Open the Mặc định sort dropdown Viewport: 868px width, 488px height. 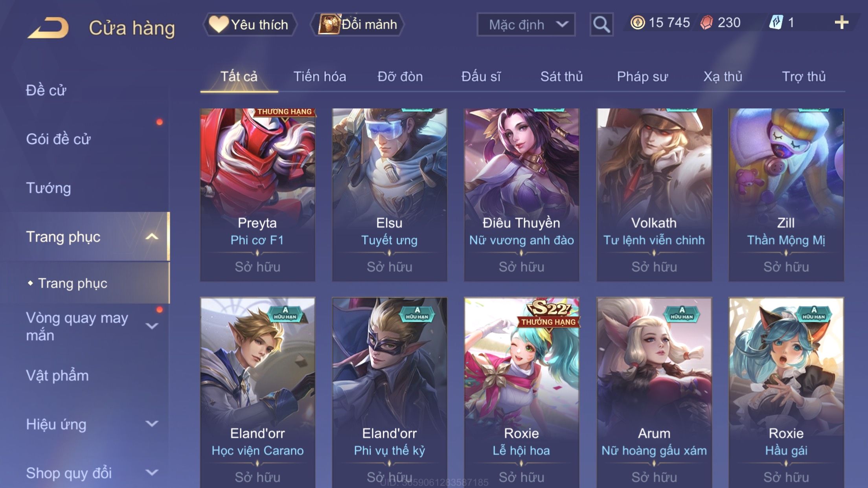526,24
